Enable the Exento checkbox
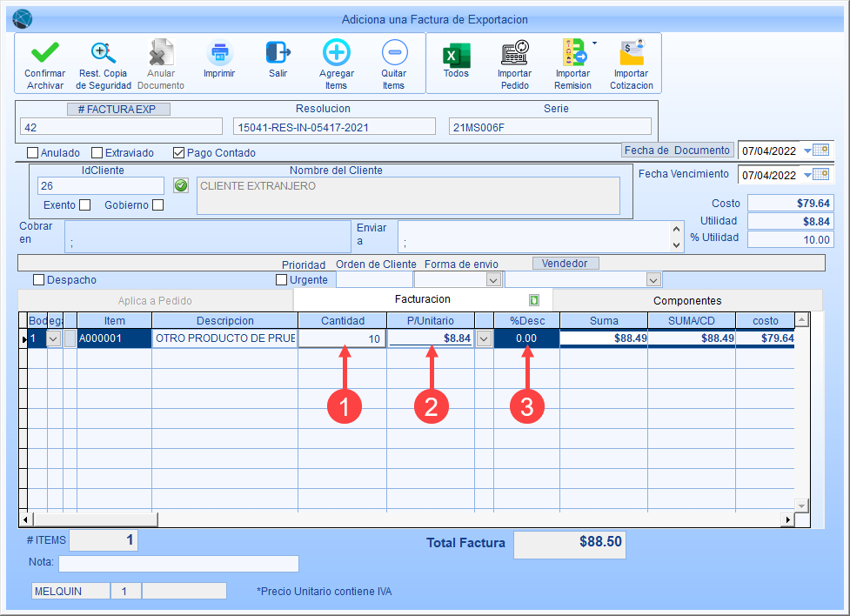The image size is (850, 616). pyautogui.click(x=84, y=205)
